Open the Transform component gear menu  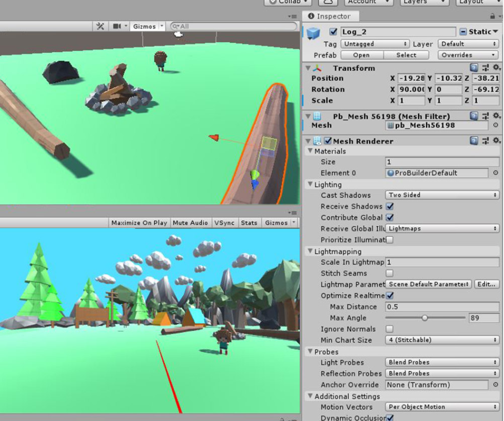[496, 68]
